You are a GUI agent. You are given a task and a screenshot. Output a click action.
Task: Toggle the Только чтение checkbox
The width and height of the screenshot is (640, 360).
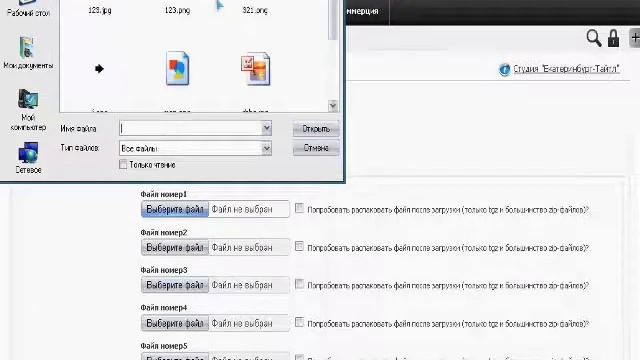pos(123,164)
